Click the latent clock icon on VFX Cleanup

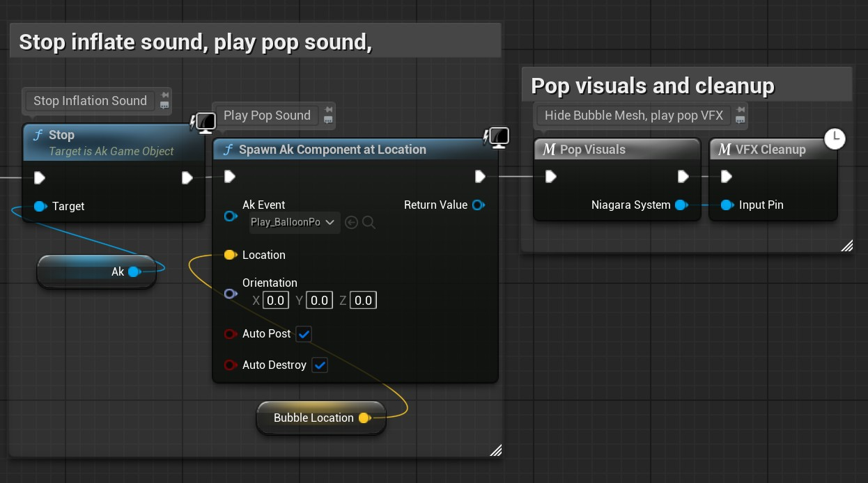pyautogui.click(x=834, y=138)
